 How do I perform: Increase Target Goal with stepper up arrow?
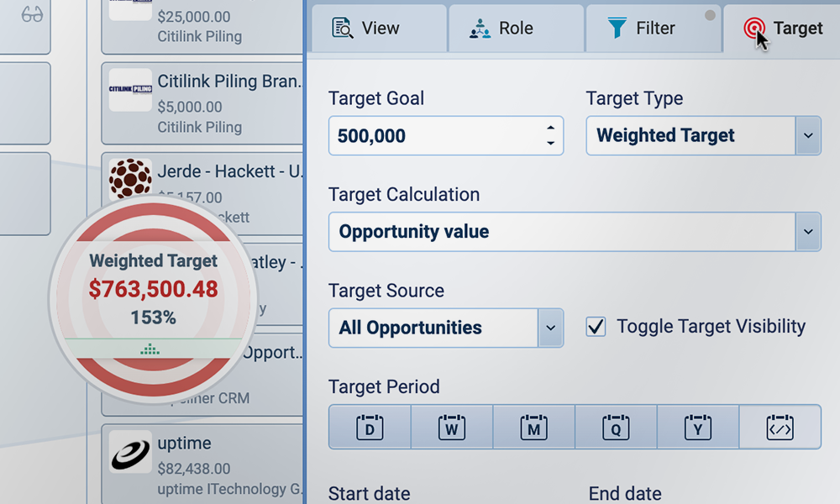550,128
